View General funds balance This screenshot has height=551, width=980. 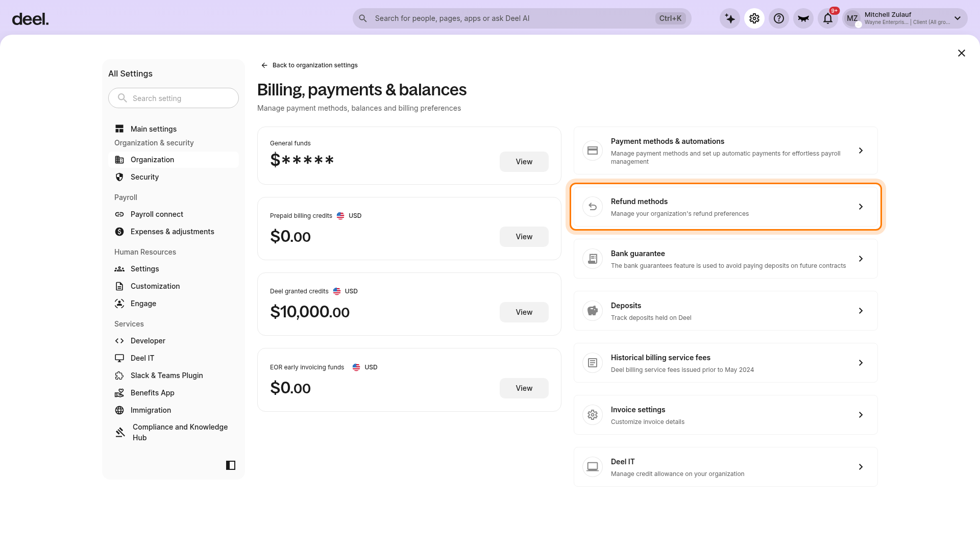pos(524,162)
